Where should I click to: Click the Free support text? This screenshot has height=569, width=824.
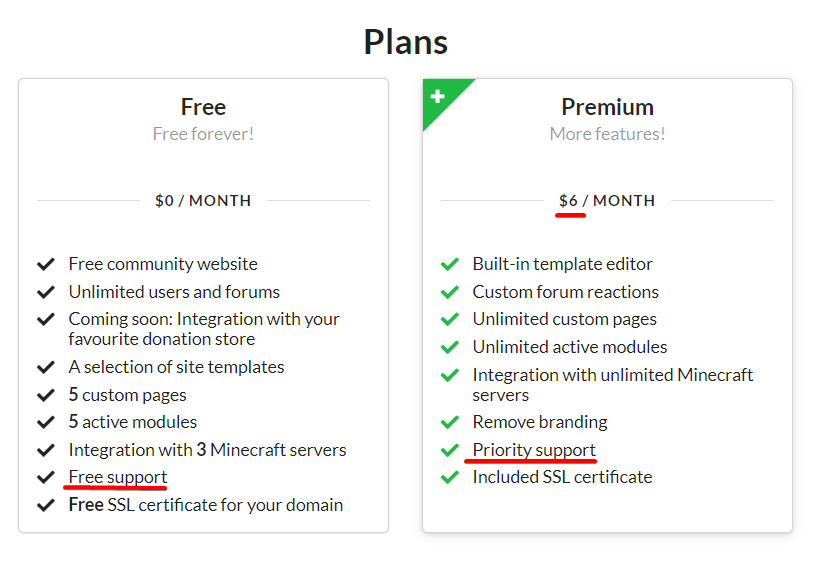(118, 477)
